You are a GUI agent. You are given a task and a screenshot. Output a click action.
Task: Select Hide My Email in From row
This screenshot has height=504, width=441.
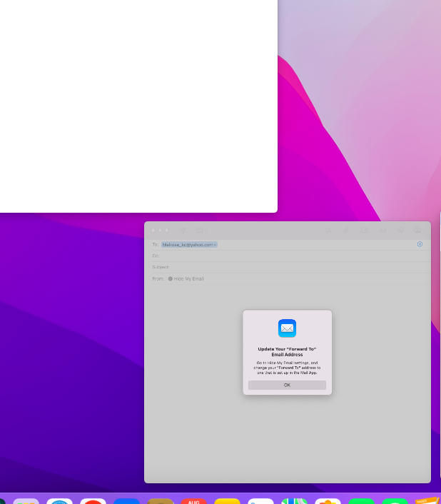pyautogui.click(x=186, y=278)
